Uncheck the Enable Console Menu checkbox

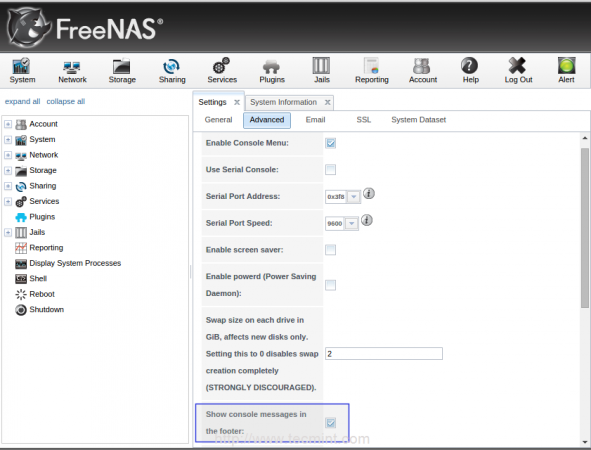click(331, 143)
